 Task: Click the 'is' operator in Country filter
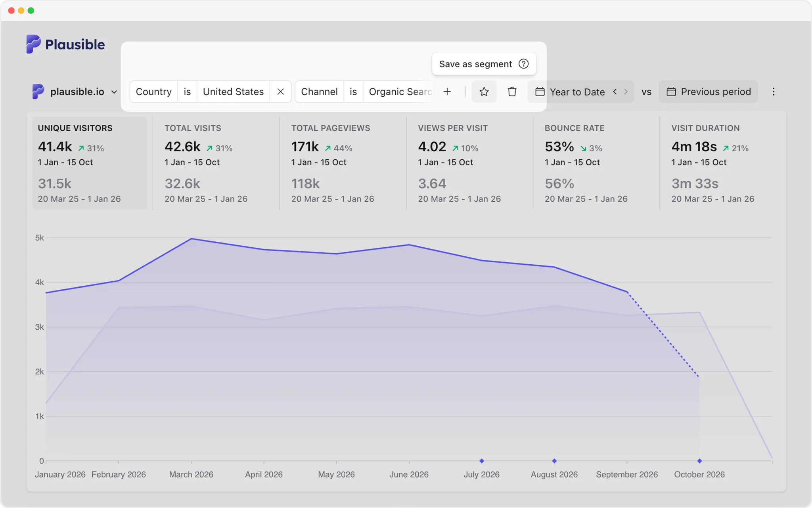[187, 92]
